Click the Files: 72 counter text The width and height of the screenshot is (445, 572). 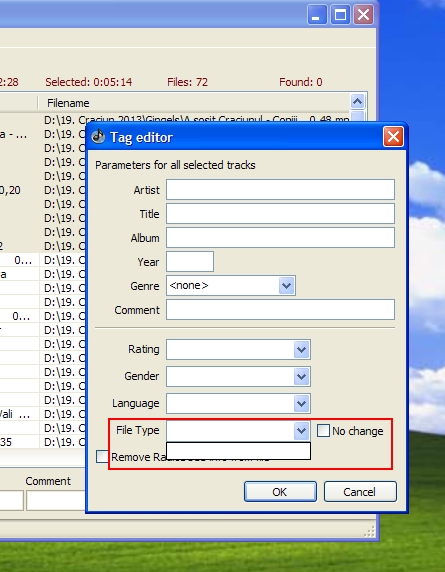tap(187, 82)
